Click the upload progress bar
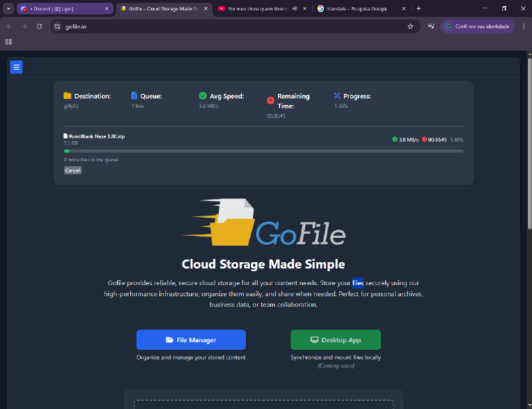Screen dimensions: 532x409 [263, 151]
